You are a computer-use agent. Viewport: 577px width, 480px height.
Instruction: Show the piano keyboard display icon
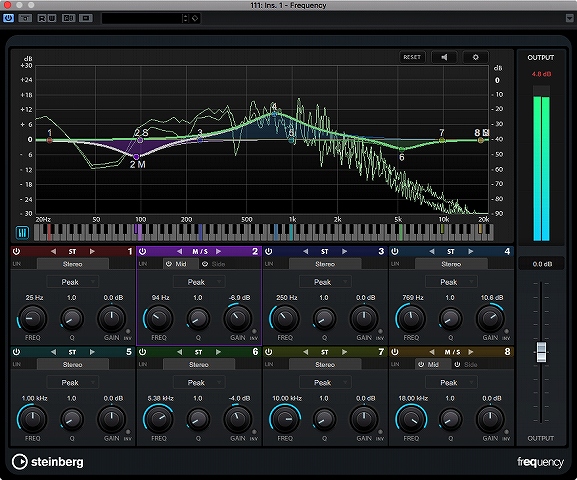click(x=22, y=232)
